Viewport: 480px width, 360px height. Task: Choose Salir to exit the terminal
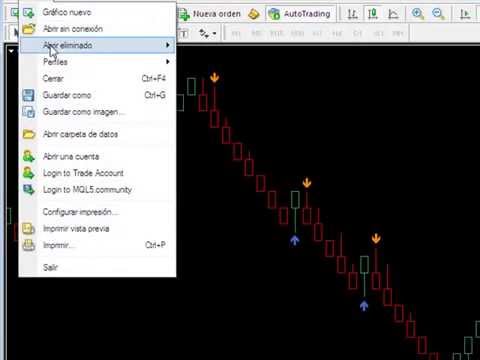[x=97, y=267]
